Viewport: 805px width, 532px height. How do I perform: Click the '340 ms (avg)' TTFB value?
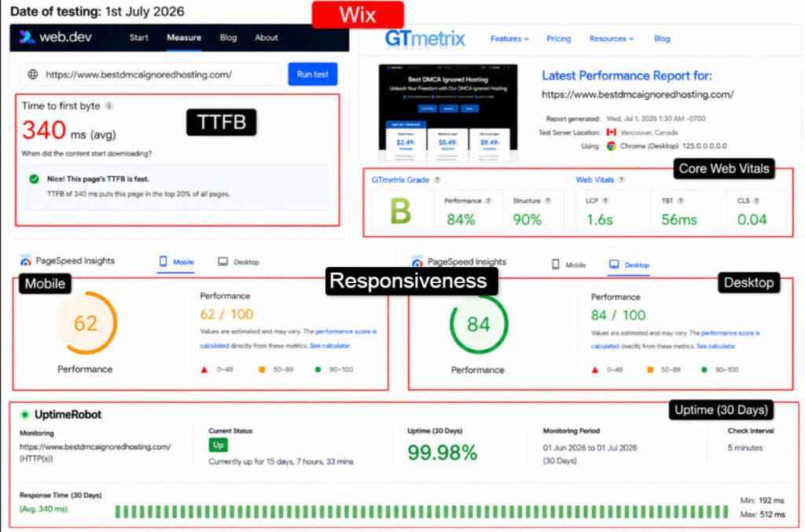click(69, 130)
